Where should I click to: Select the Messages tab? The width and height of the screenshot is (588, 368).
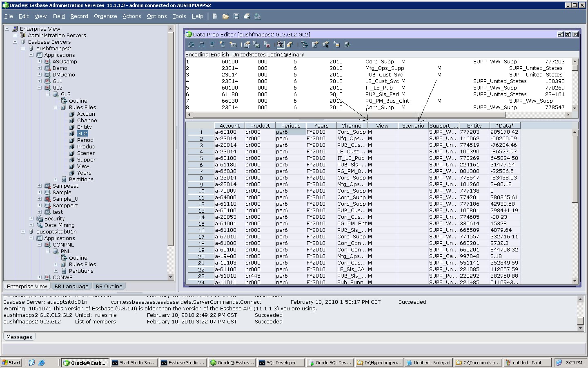pyautogui.click(x=19, y=337)
